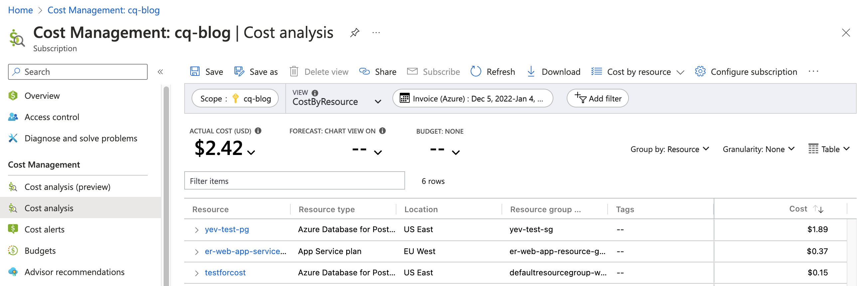Viewport: 868px width, 286px height.
Task: Click the Subscribe envelope icon
Action: [412, 71]
